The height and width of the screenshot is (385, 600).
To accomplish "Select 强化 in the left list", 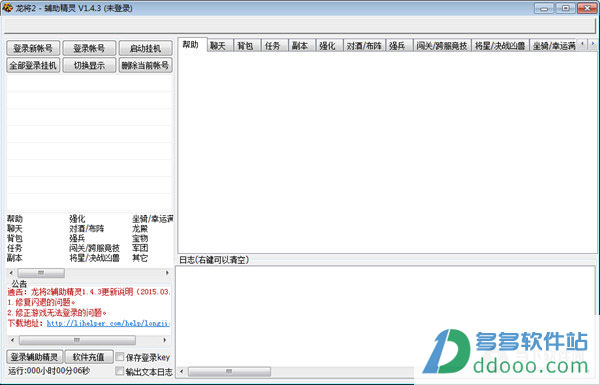I will coord(77,219).
